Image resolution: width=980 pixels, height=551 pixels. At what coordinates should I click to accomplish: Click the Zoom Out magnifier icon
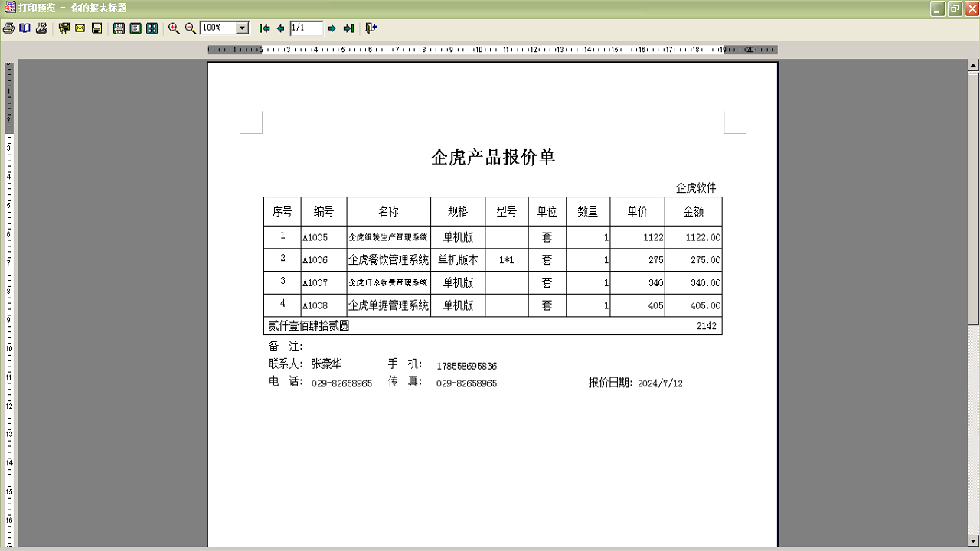[191, 28]
